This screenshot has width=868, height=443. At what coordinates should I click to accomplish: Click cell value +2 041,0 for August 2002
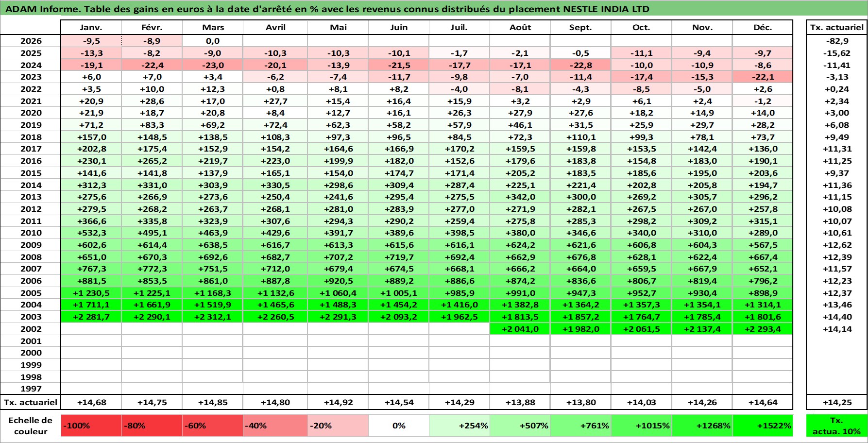[520, 329]
